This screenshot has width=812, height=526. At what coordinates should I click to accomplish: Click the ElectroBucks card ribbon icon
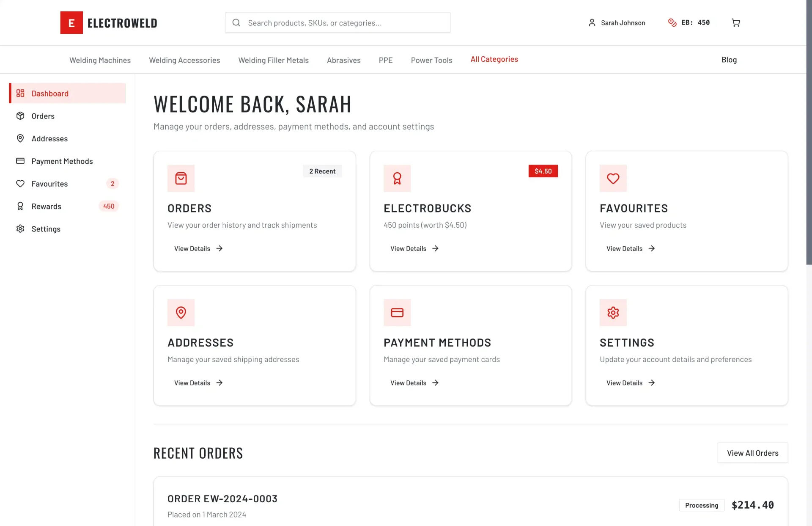coord(397,178)
